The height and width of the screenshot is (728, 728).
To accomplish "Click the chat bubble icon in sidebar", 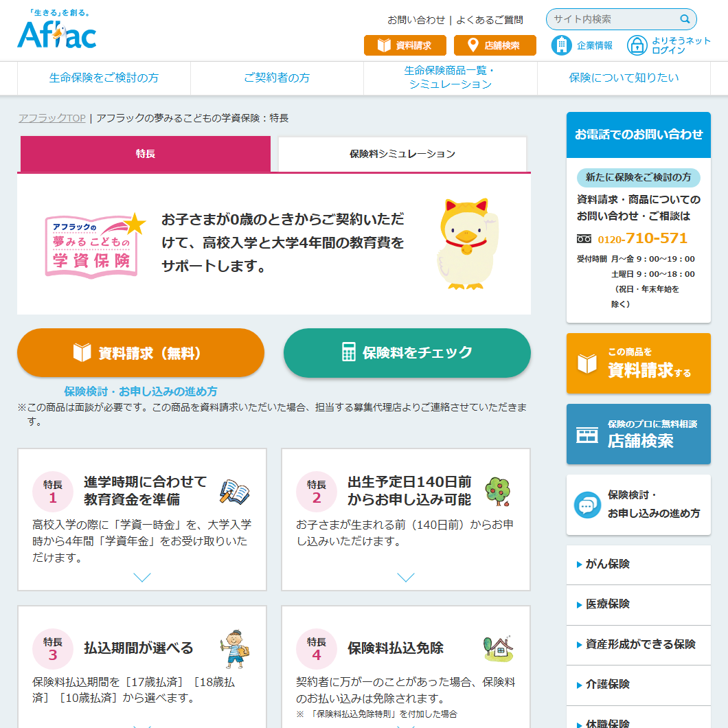I will (x=587, y=505).
